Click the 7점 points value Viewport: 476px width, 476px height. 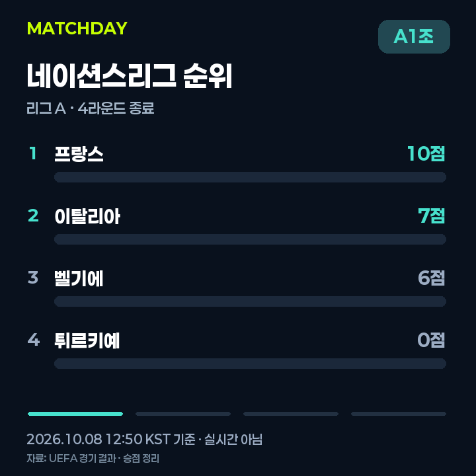tap(431, 216)
